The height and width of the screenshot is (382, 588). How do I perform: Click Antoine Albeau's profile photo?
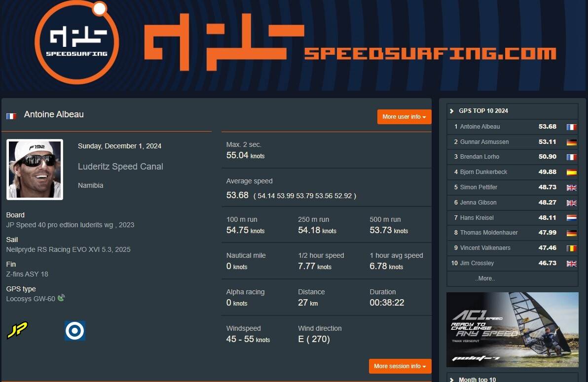[x=35, y=170]
